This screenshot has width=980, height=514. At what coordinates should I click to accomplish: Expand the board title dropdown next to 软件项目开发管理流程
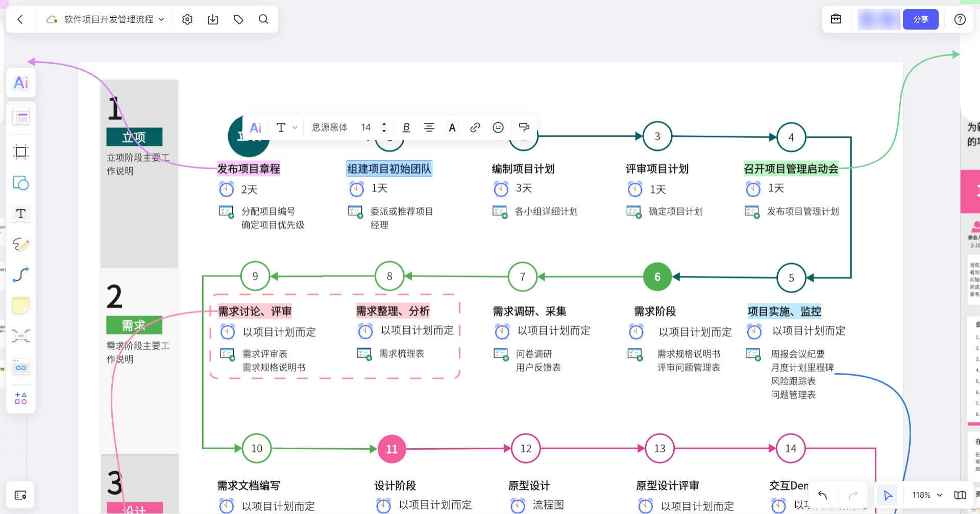click(162, 19)
